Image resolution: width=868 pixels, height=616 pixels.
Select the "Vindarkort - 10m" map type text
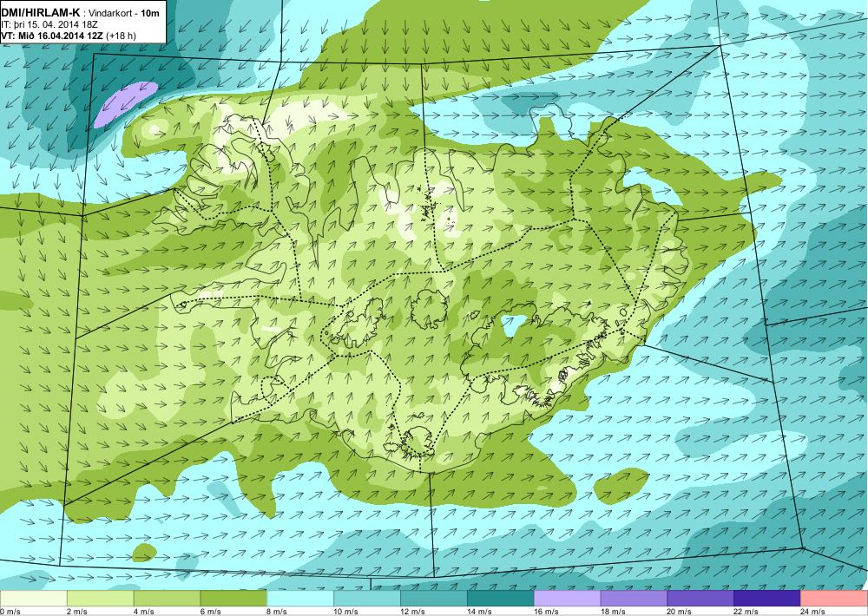point(124,13)
